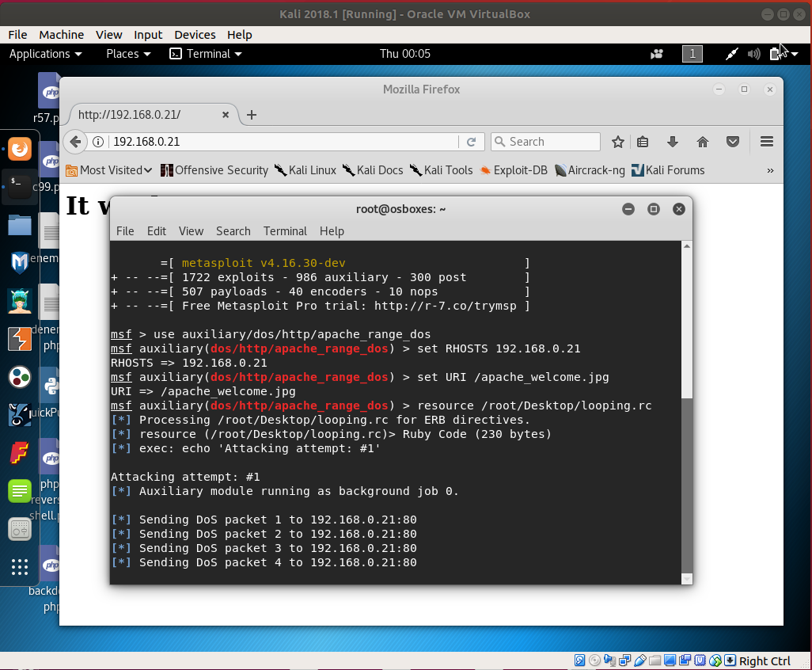Launch Metasploit from the dock shield icon
Image resolution: width=812 pixels, height=670 pixels.
pyautogui.click(x=20, y=262)
